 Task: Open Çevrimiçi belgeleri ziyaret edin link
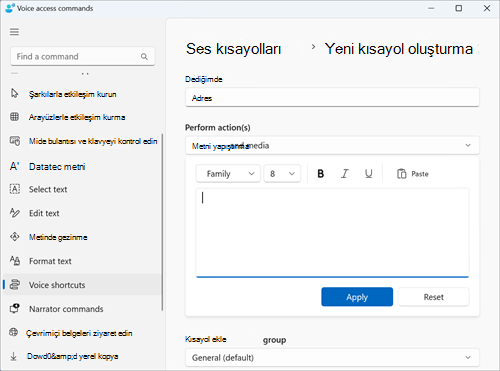coord(79,333)
